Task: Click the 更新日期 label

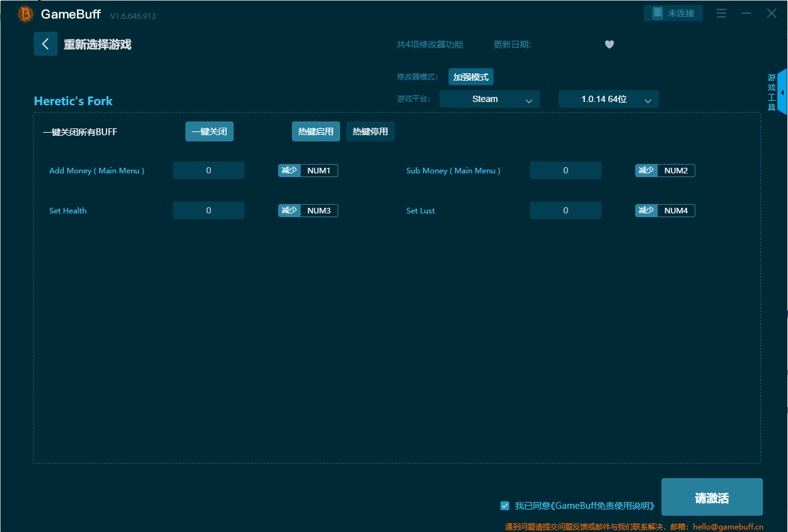Action: pyautogui.click(x=512, y=44)
